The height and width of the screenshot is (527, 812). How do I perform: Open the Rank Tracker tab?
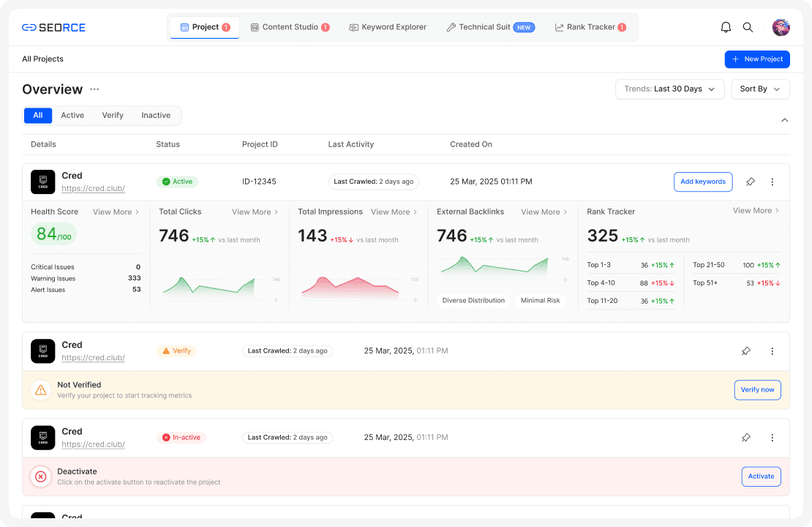pyautogui.click(x=591, y=26)
